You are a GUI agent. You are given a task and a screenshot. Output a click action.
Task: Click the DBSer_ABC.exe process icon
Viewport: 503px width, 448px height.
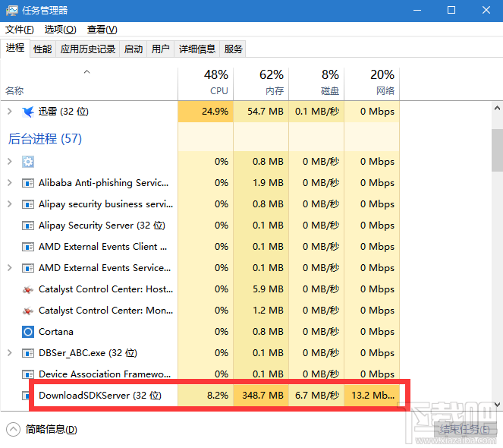[x=28, y=353]
